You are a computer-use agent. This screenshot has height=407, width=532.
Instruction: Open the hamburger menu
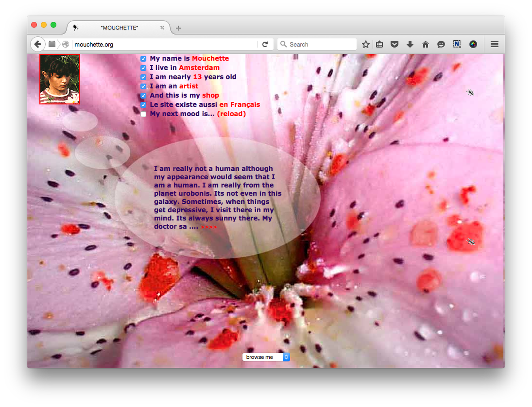(494, 44)
